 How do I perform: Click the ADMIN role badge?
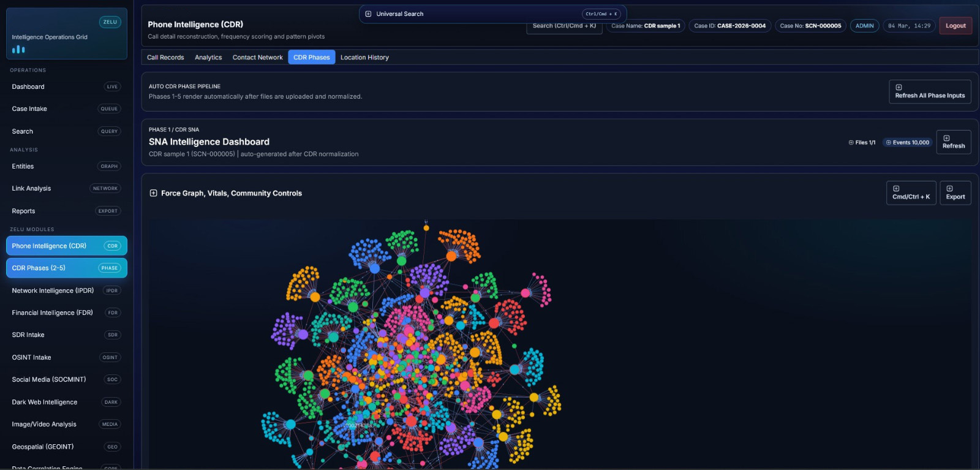[865, 26]
